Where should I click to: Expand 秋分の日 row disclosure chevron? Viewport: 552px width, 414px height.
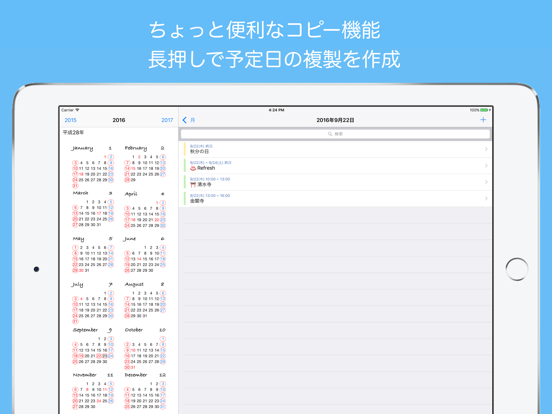[x=486, y=149]
